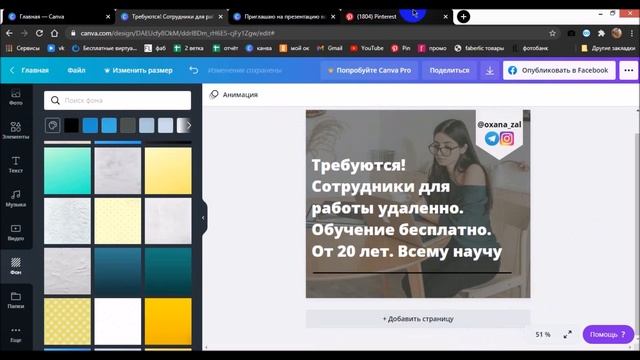Open the фотобанк bookmark
This screenshot has width=640, height=360.
(x=530, y=48)
